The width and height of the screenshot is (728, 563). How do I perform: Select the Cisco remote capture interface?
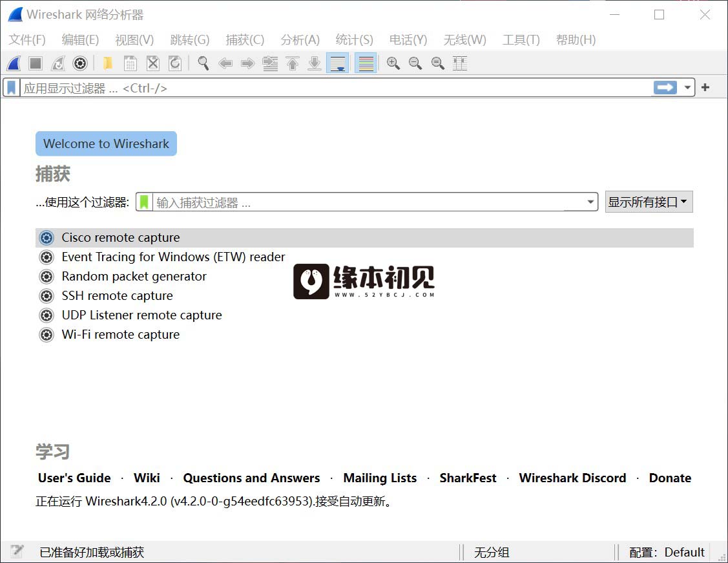(364, 238)
